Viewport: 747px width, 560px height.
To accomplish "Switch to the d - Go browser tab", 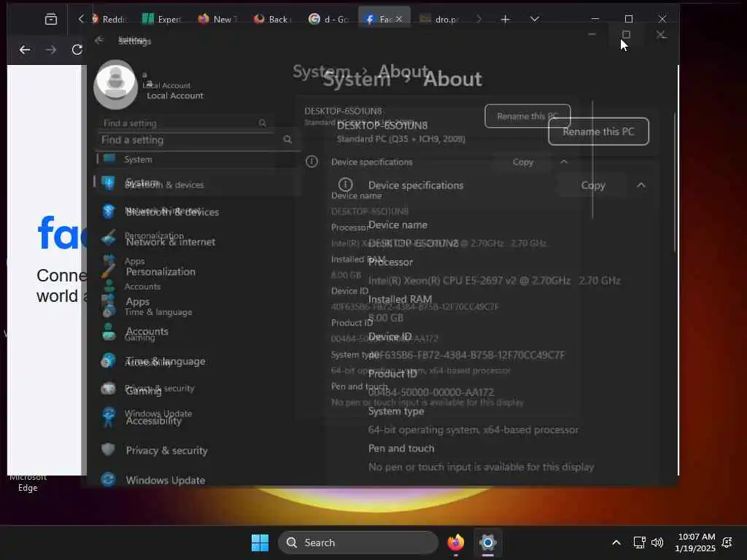I will pyautogui.click(x=329, y=19).
